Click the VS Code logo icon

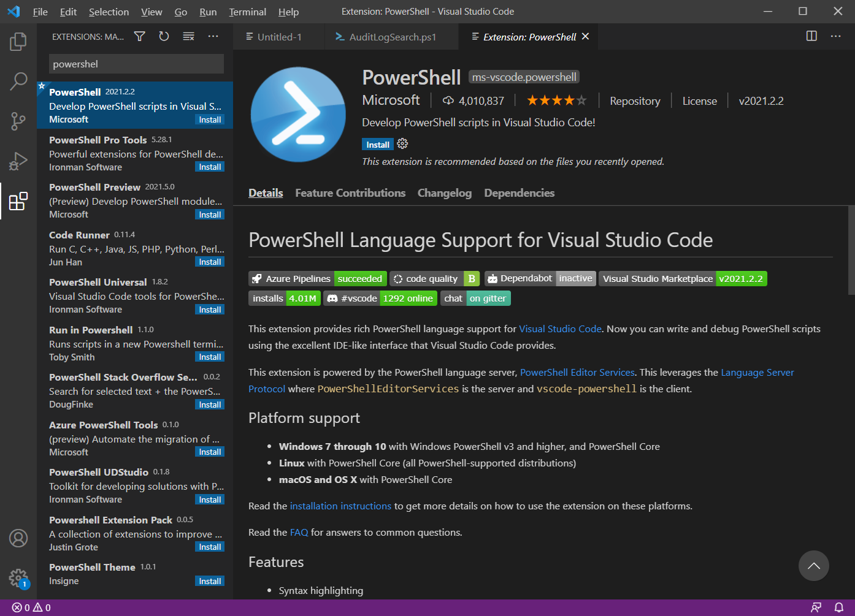click(13, 12)
